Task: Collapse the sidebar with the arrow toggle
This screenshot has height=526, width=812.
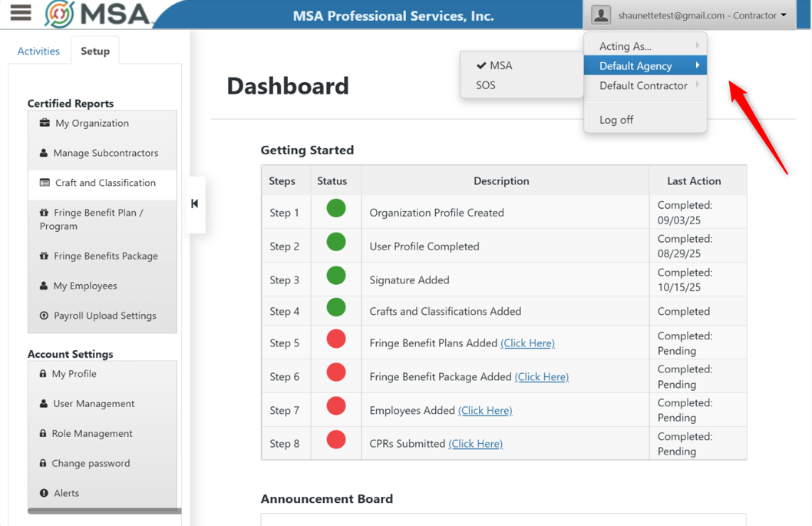Action: click(x=196, y=204)
